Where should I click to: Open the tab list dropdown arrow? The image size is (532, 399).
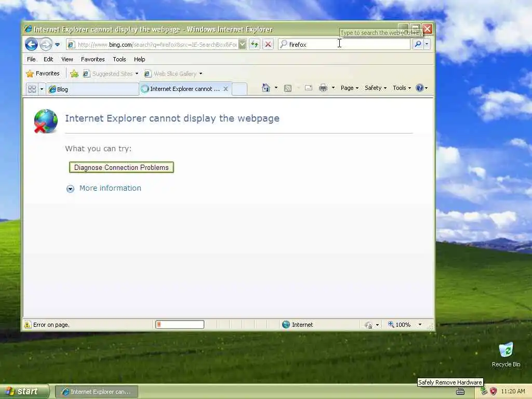click(x=42, y=89)
